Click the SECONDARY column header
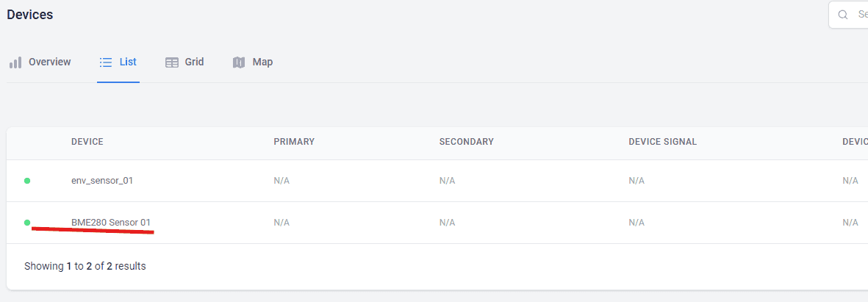This screenshot has height=302, width=868. (x=466, y=142)
